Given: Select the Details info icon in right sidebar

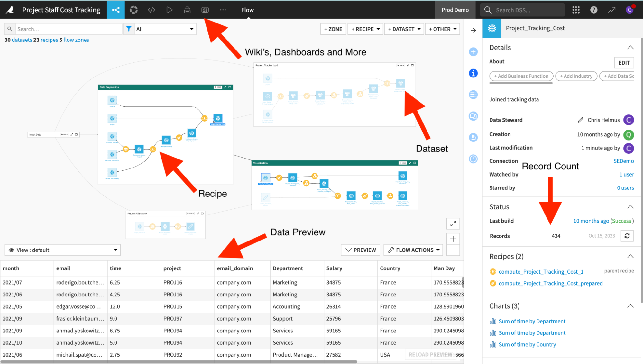Looking at the screenshot, I should 473,73.
